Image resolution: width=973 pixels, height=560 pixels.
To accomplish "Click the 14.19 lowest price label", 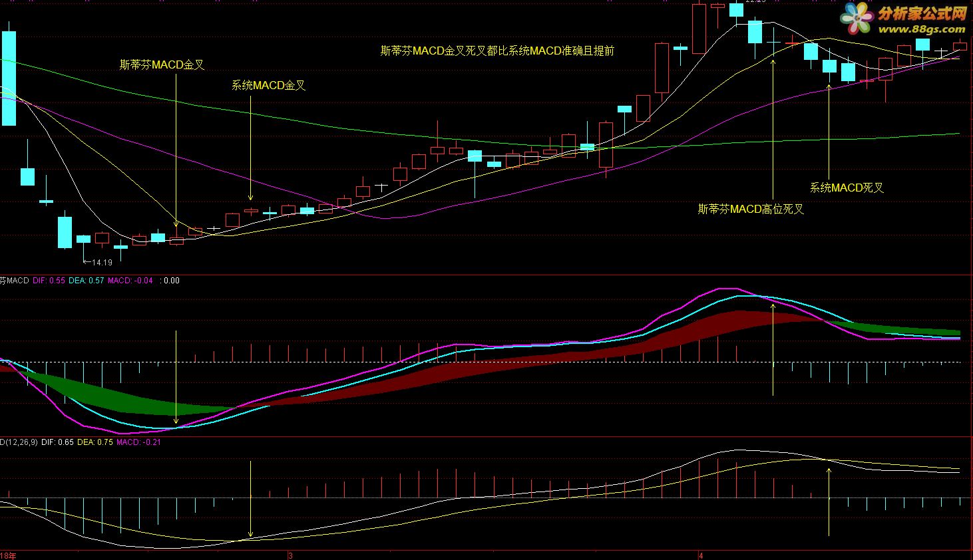I will coord(102,262).
